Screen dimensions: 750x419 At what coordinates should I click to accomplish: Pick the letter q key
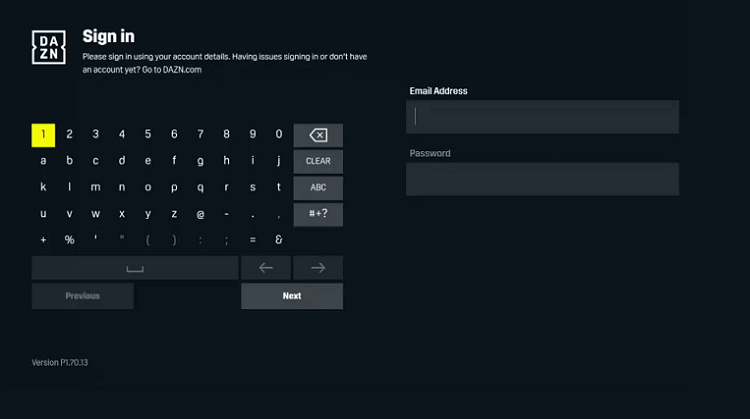tap(200, 187)
